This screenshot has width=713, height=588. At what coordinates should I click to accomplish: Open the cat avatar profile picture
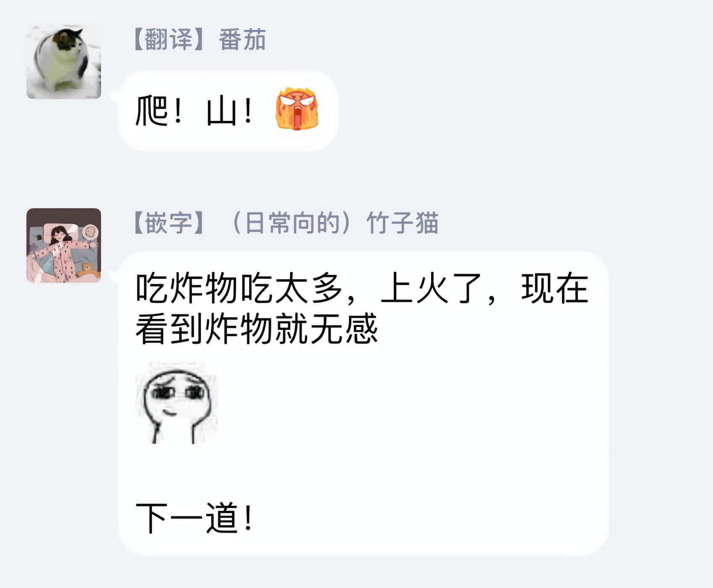pyautogui.click(x=63, y=62)
